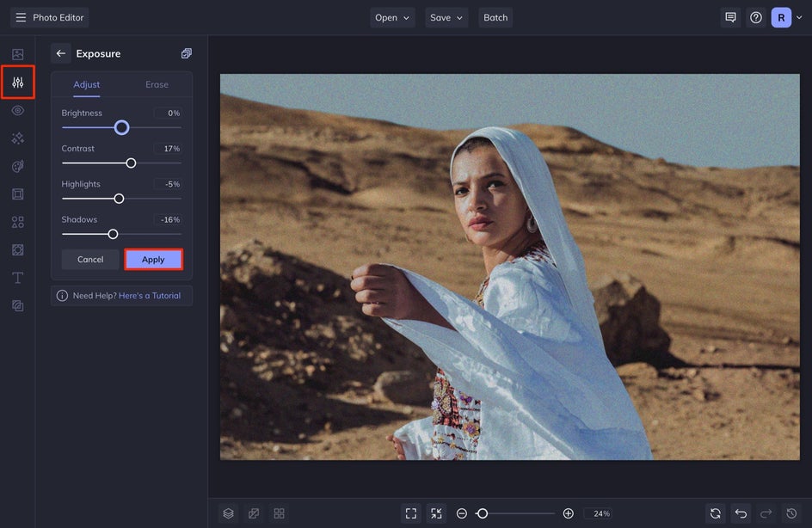Click the info icon beside Need Help

coord(62,296)
